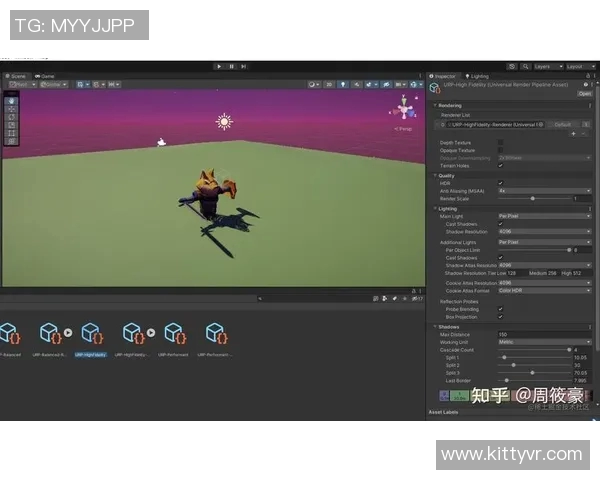Click the Pause button in the toolbar
The height and width of the screenshot is (480, 600).
231,66
